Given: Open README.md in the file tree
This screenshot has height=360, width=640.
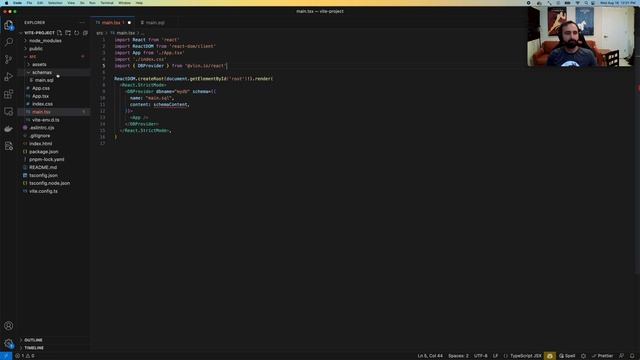Looking at the screenshot, I should pyautogui.click(x=43, y=167).
